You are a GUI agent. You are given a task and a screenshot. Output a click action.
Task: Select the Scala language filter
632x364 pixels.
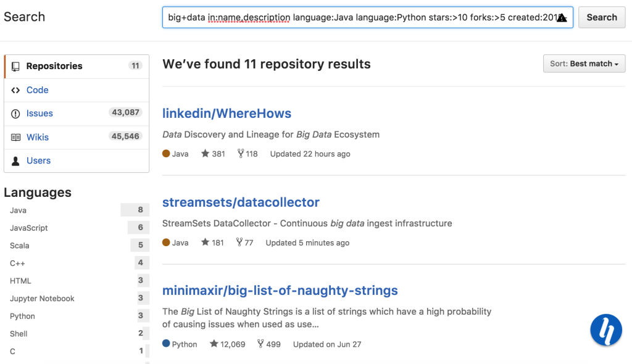click(19, 245)
